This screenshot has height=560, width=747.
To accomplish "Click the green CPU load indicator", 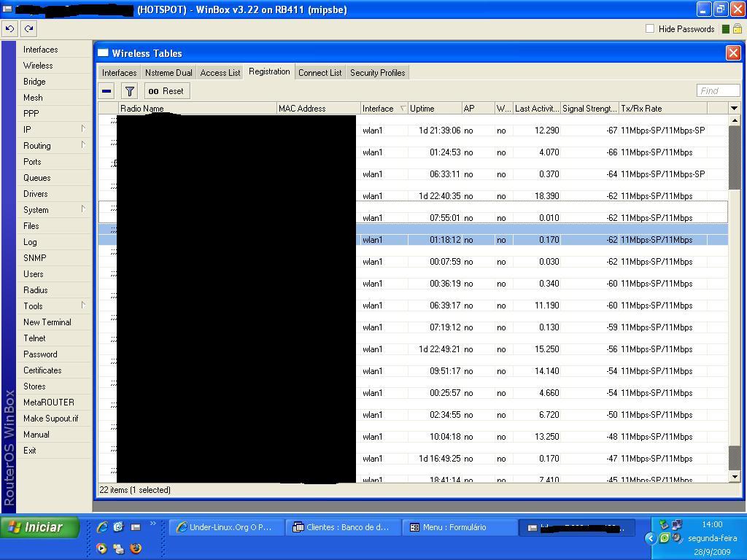I will (x=725, y=29).
